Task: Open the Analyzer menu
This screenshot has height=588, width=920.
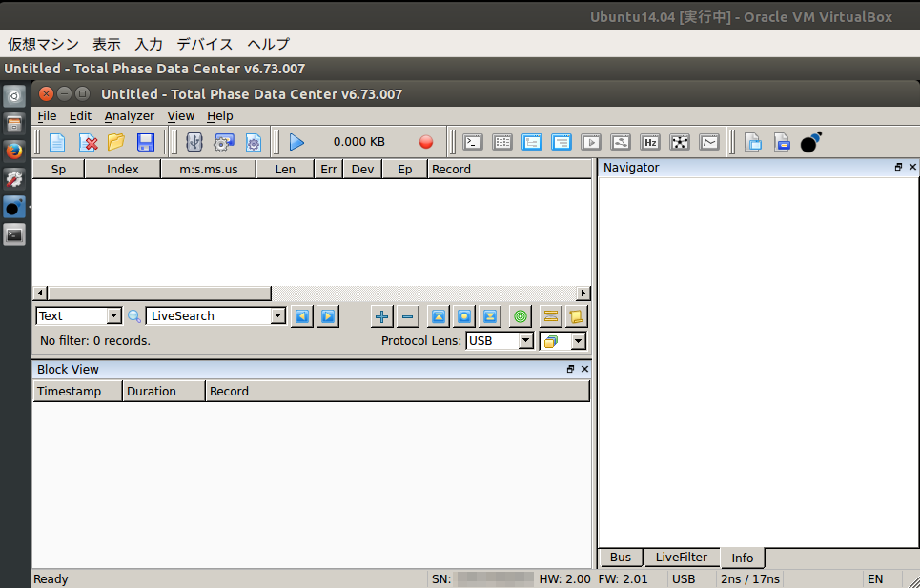Action: (x=129, y=115)
